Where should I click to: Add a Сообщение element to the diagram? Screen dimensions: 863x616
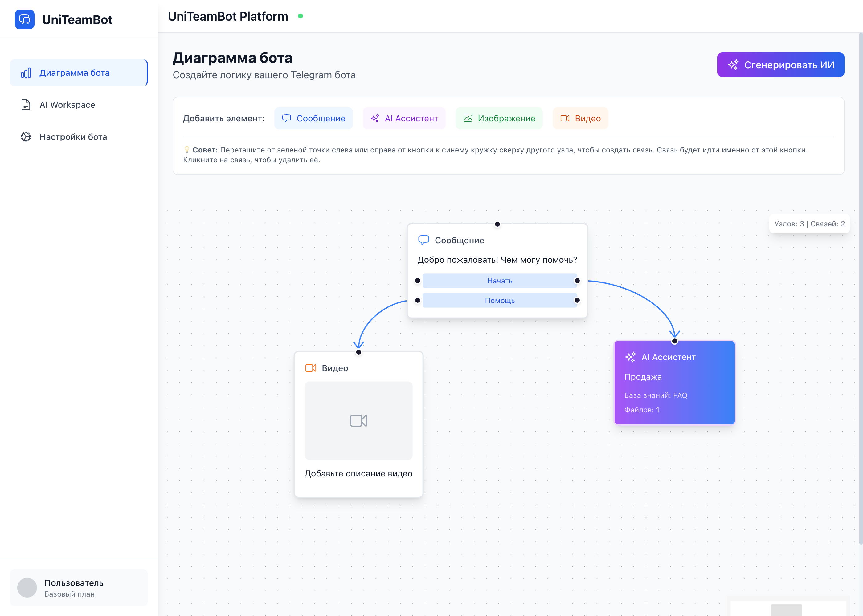click(x=313, y=118)
